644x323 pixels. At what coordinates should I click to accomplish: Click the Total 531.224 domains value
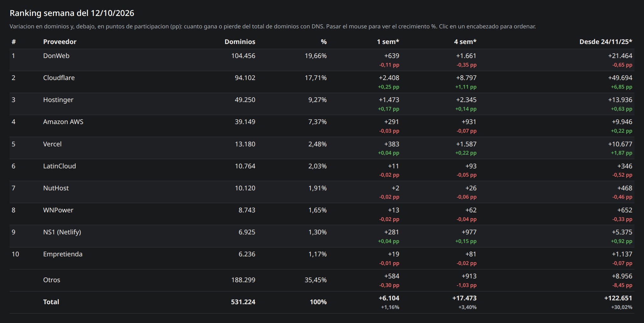(x=243, y=302)
